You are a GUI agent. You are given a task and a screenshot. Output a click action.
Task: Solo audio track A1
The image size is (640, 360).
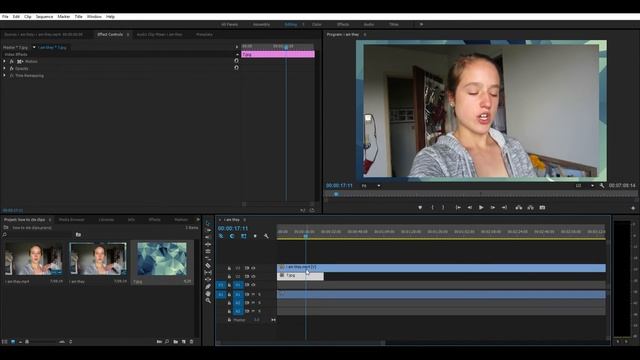(259, 294)
